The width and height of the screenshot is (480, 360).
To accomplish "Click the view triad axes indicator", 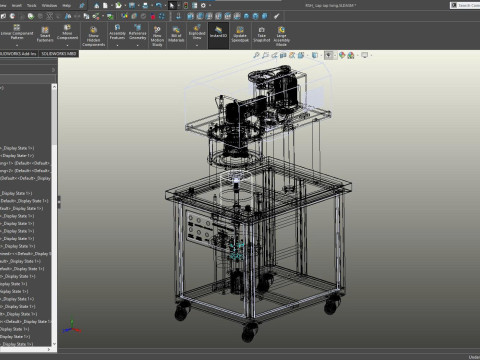I will (x=72, y=327).
